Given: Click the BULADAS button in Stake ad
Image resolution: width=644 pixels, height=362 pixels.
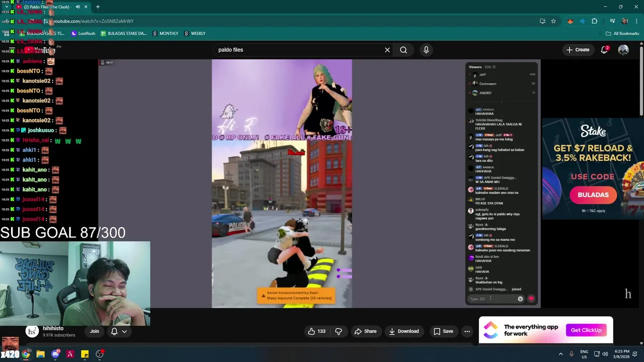Looking at the screenshot, I should (593, 195).
